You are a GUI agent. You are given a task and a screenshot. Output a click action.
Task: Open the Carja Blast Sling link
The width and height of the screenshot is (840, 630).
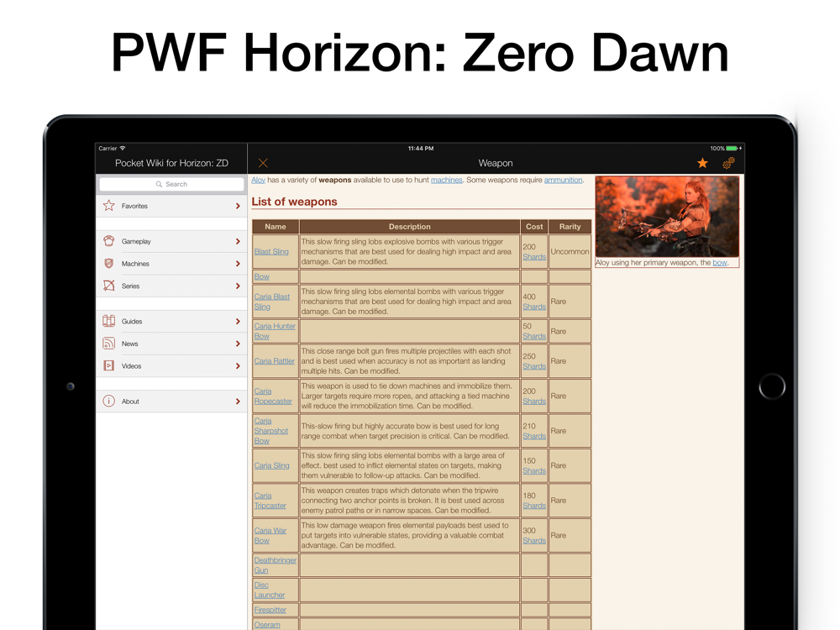[x=271, y=301]
